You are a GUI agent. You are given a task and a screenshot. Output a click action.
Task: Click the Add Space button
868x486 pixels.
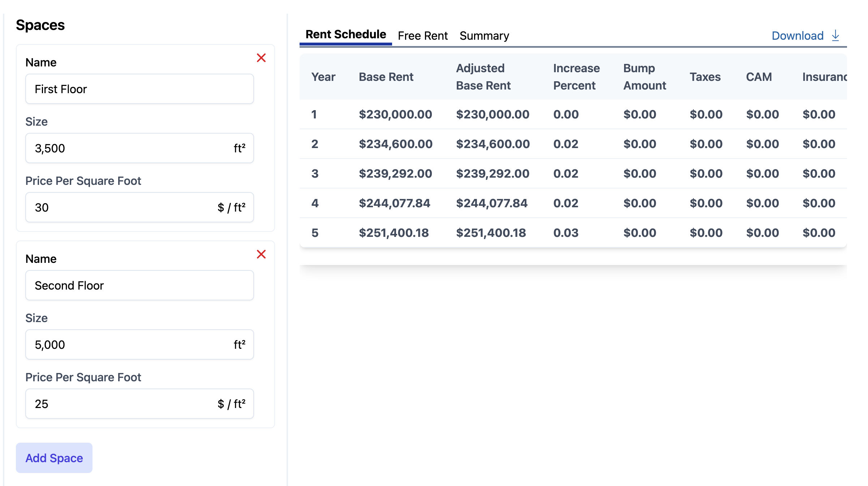pos(53,457)
